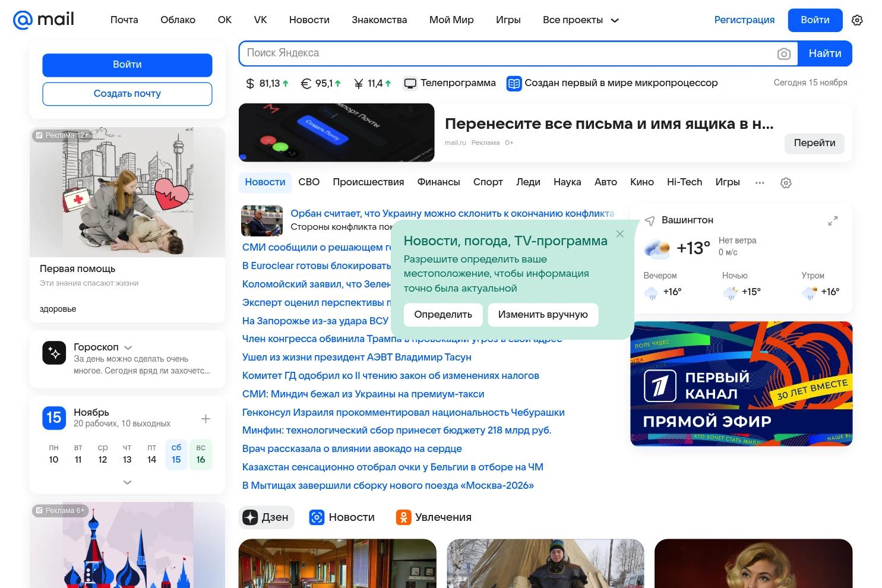
Task: Click the Перейти button on the banner
Action: (814, 143)
